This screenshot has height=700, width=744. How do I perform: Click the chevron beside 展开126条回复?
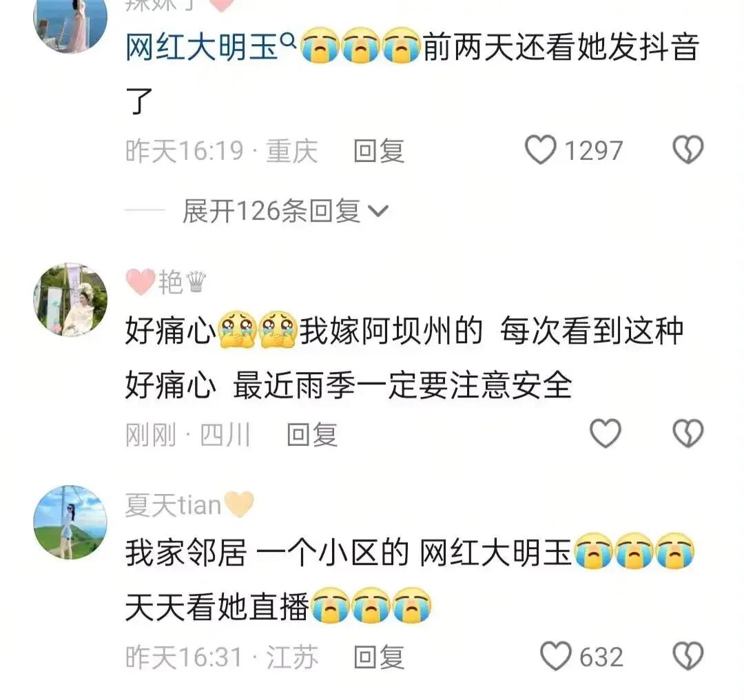379,212
